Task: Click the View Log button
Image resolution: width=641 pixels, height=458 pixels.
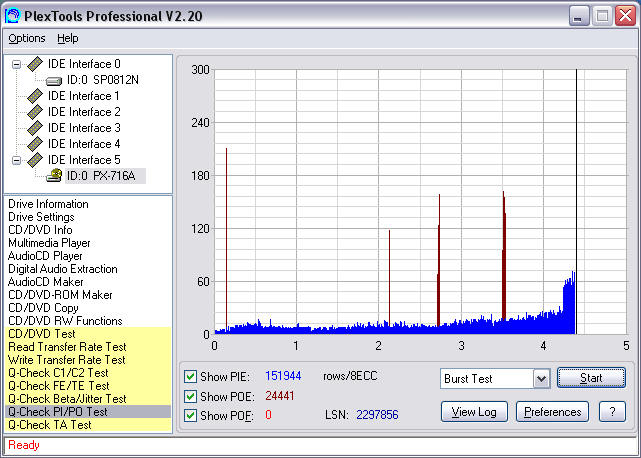Action: [474, 412]
